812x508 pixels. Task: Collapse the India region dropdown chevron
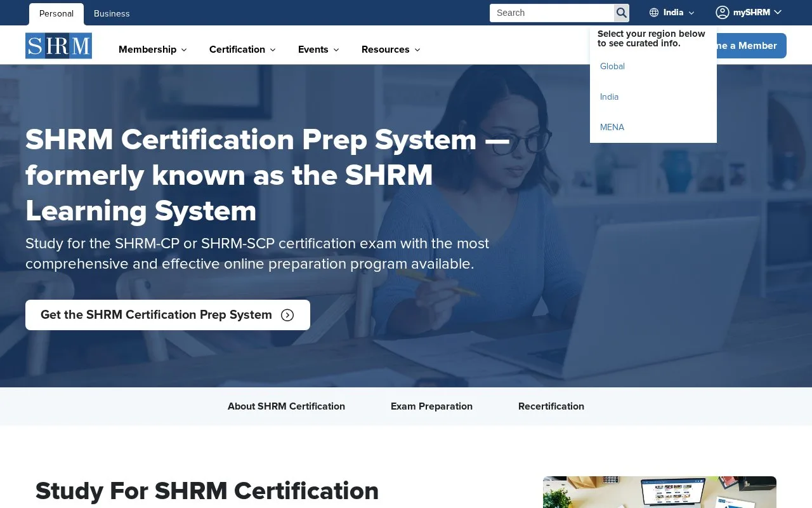691,13
